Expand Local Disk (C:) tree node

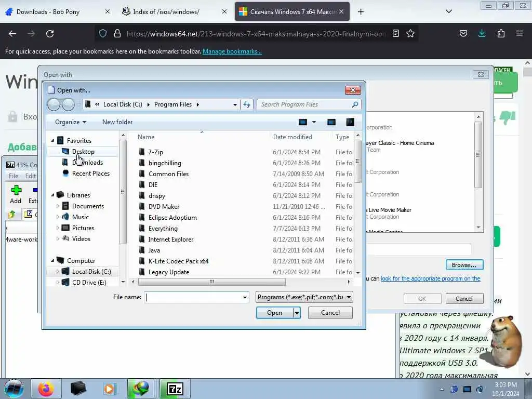[x=58, y=271]
